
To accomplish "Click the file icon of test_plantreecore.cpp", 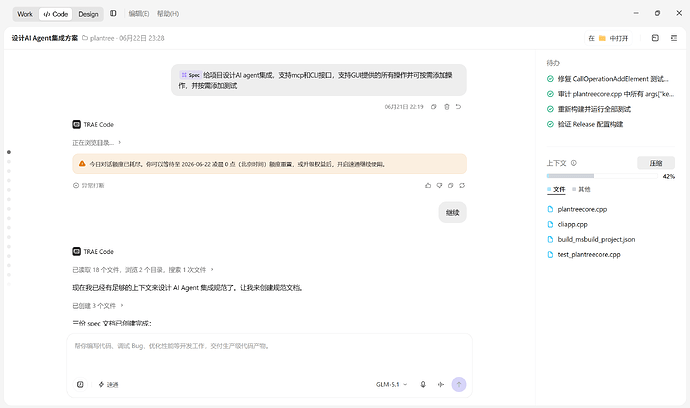I will point(550,254).
